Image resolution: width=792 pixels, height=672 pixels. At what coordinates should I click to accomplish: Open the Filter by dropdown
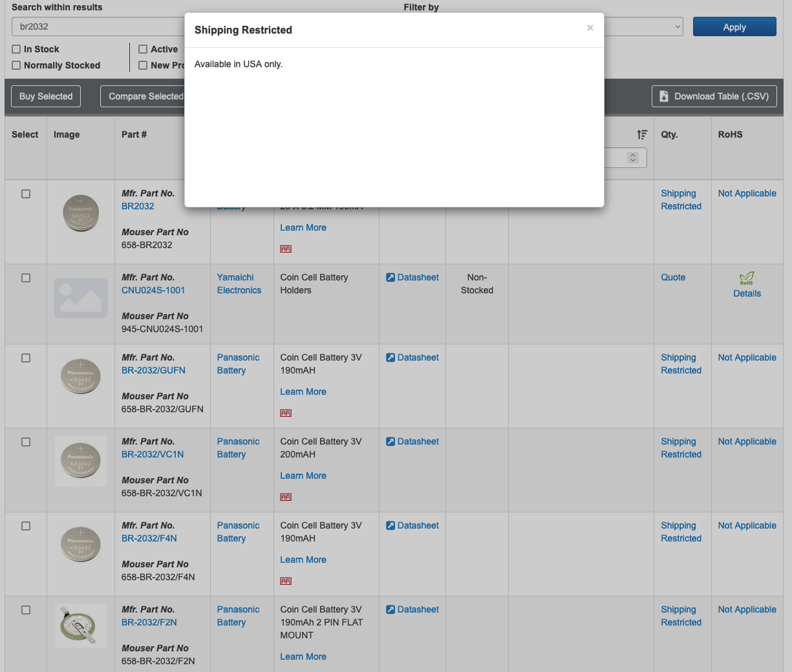(x=643, y=26)
